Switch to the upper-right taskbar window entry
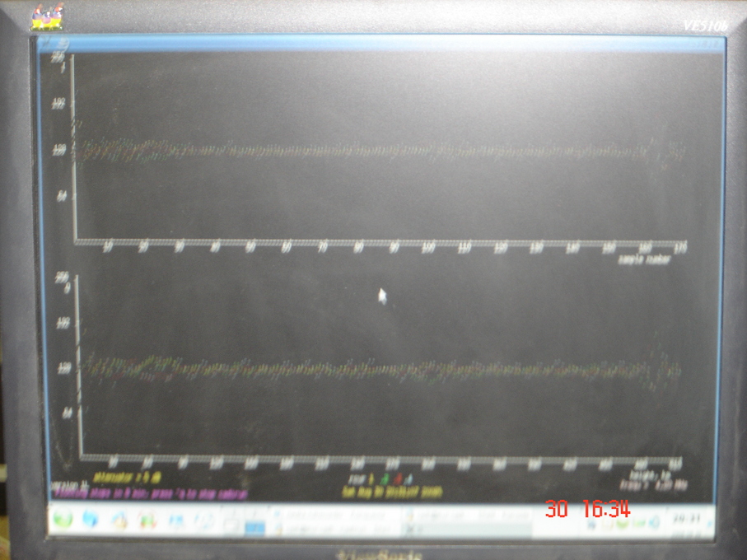747x560 pixels. click(x=467, y=516)
